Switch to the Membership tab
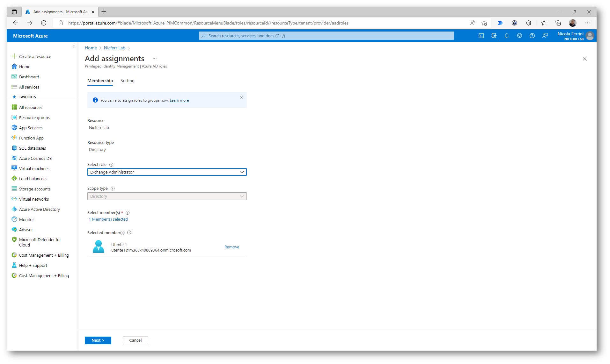Image resolution: width=610 pixels, height=364 pixels. (100, 81)
